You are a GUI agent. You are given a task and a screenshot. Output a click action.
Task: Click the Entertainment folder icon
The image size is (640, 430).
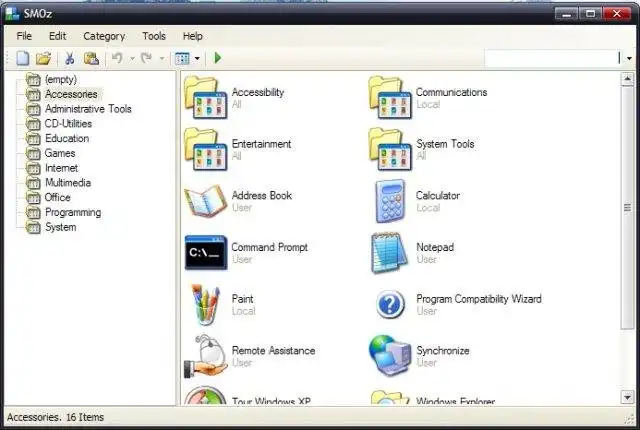[x=205, y=149]
